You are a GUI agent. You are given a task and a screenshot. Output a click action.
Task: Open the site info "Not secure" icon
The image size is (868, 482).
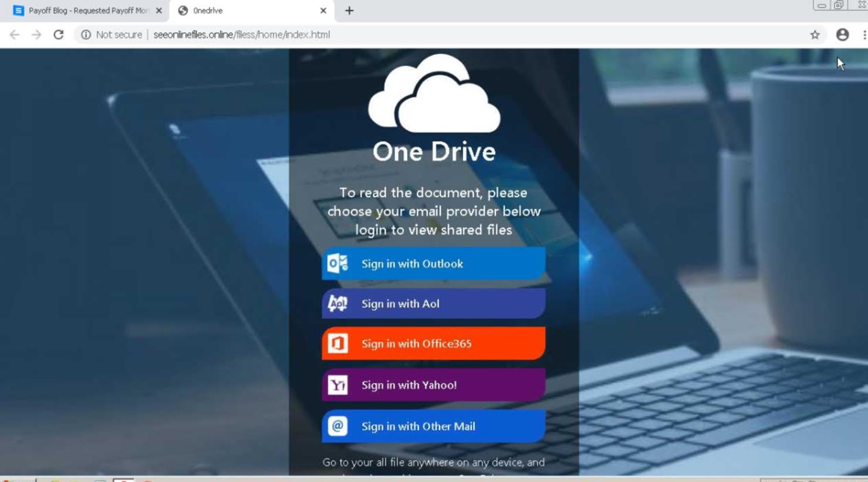pyautogui.click(x=86, y=35)
